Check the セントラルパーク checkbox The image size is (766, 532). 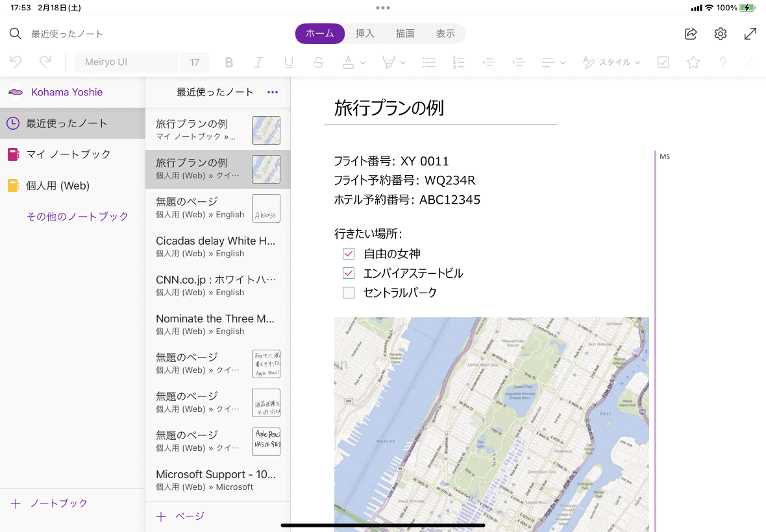[349, 293]
